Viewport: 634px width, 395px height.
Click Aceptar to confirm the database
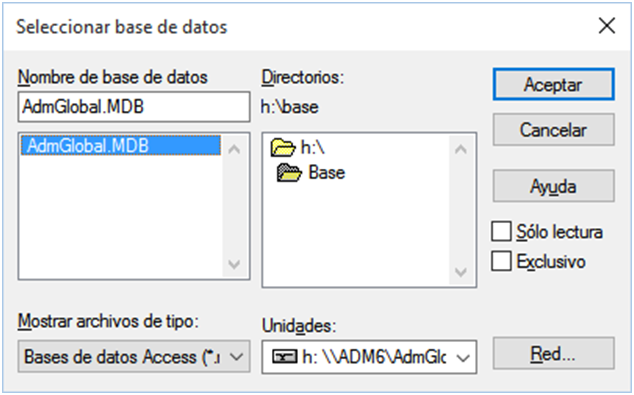[x=554, y=84]
